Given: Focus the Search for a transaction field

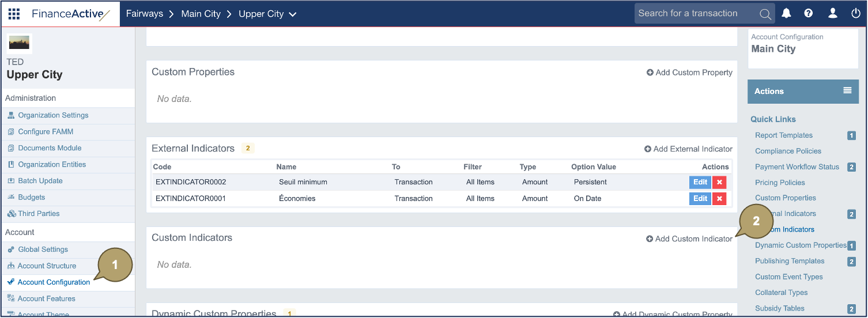Looking at the screenshot, I should tap(695, 14).
